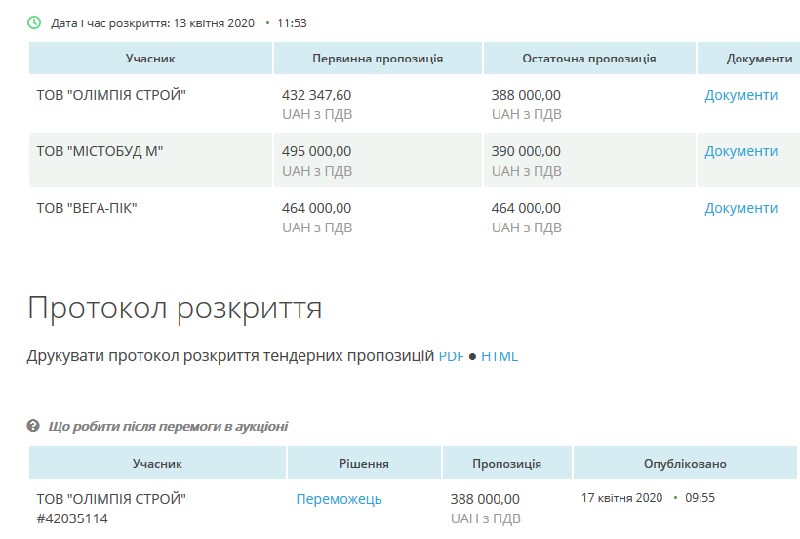Click the question mark help icon
Screen dimensions: 800x539
tap(33, 426)
